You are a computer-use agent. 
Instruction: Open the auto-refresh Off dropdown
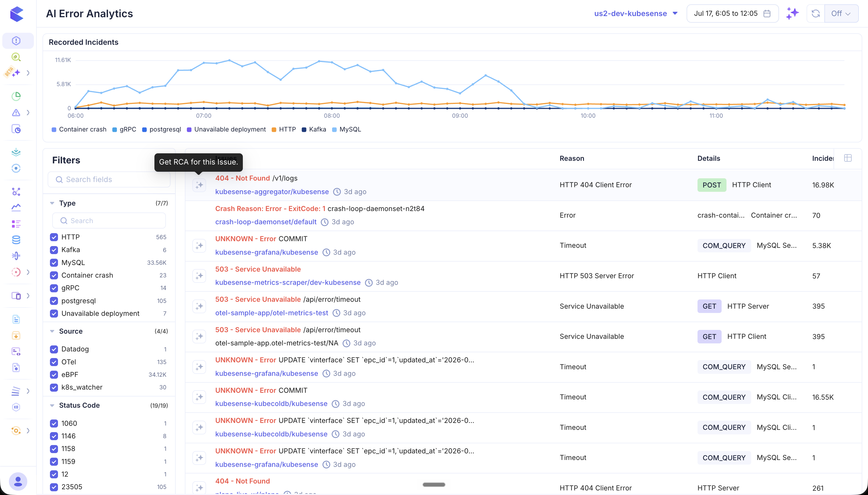click(x=841, y=13)
